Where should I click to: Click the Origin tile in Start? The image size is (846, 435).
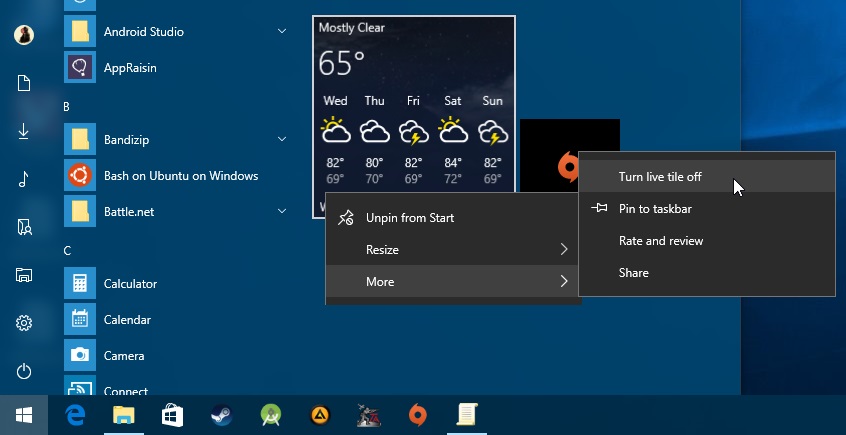(549, 155)
